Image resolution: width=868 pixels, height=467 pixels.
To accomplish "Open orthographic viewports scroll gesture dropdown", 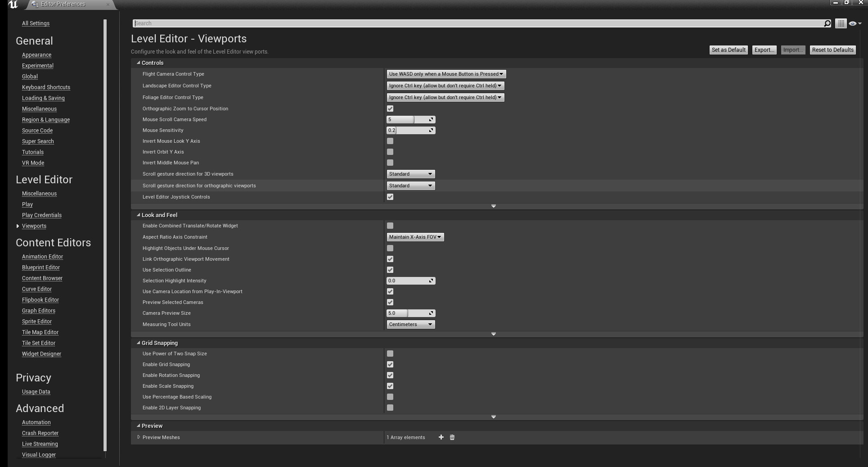I will pyautogui.click(x=410, y=186).
